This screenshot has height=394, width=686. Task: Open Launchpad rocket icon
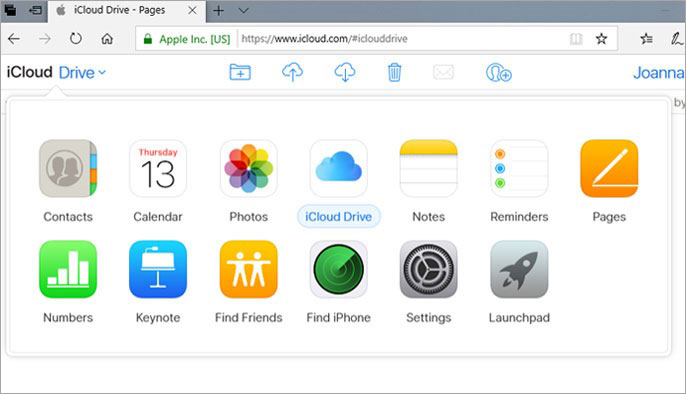coord(519,269)
